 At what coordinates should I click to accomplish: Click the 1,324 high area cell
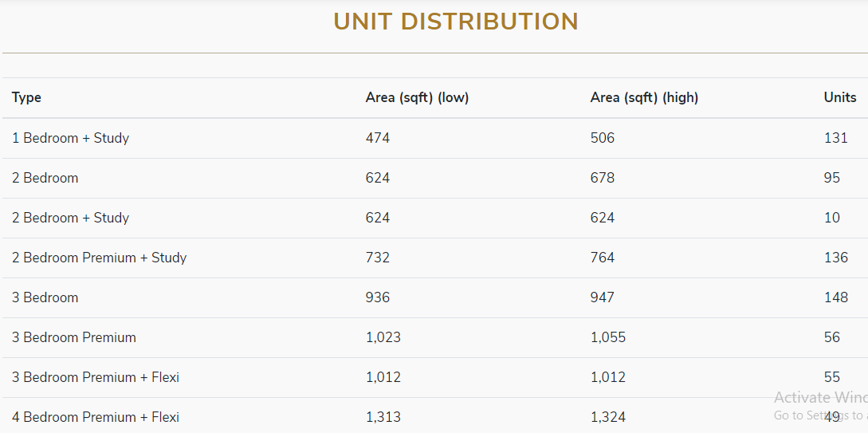coord(608,417)
